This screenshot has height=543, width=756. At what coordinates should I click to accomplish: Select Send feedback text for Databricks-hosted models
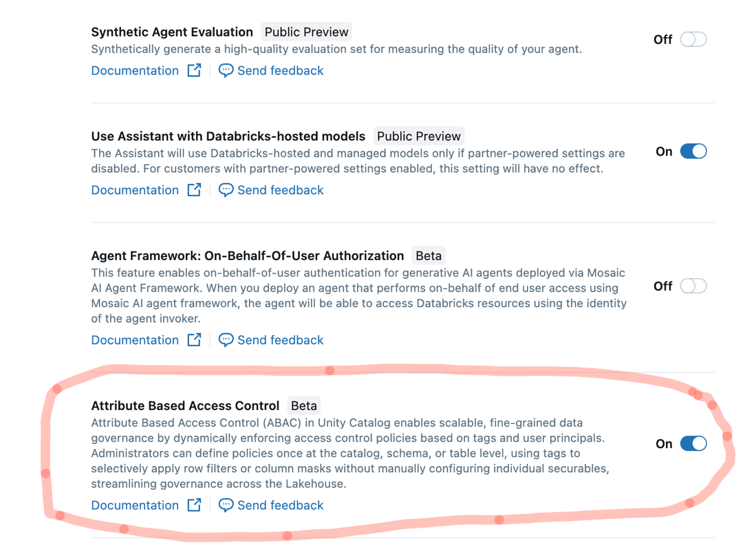tap(281, 190)
